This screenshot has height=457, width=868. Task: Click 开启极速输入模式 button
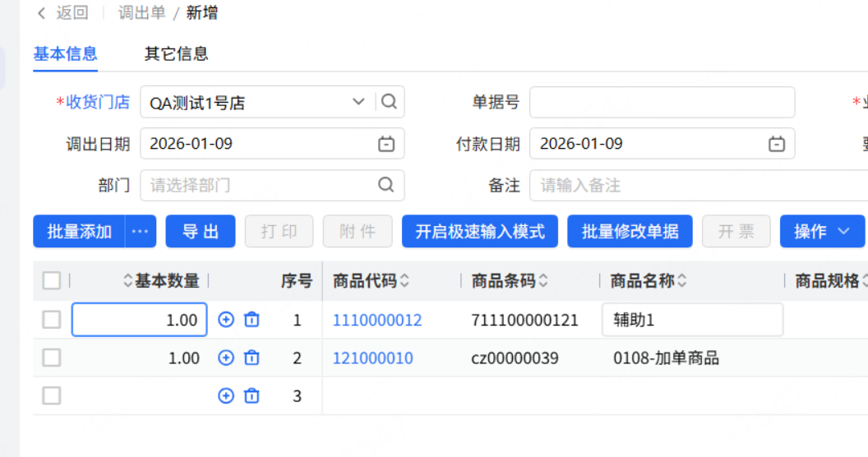(480, 231)
